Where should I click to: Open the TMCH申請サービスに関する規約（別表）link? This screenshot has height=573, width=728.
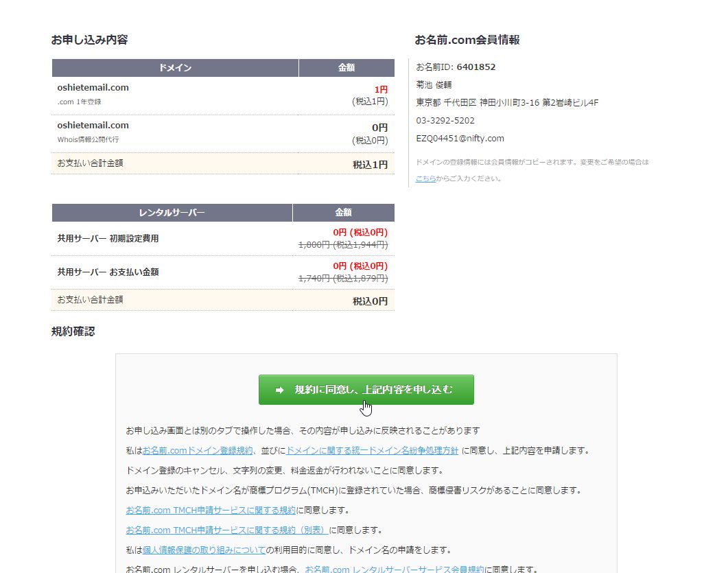point(227,530)
